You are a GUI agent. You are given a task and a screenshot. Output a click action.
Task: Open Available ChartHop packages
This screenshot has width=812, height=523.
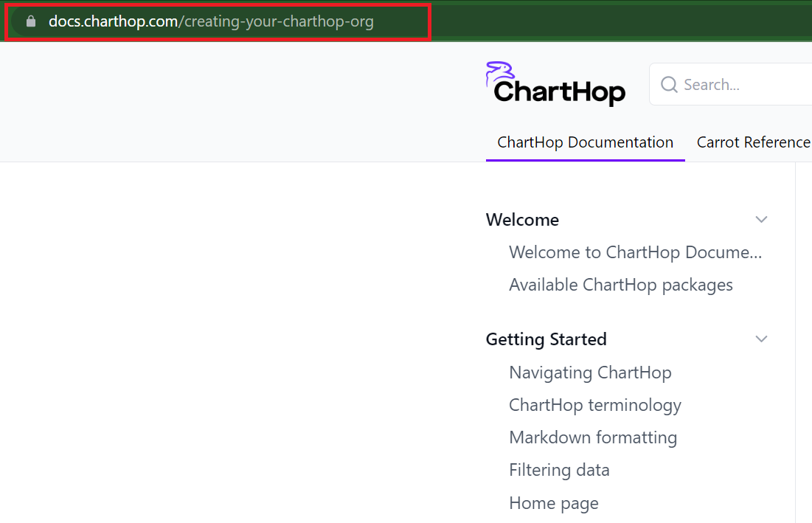[x=621, y=284]
